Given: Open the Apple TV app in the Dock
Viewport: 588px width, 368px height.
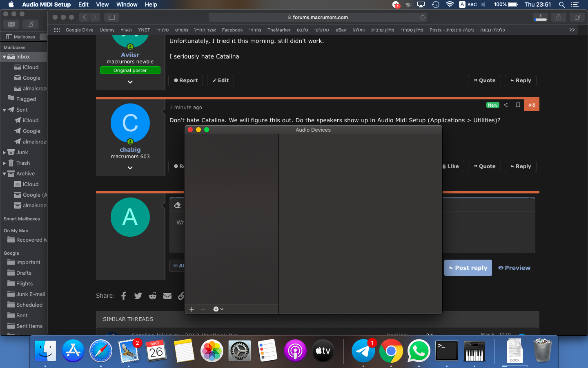Looking at the screenshot, I should coord(323,351).
